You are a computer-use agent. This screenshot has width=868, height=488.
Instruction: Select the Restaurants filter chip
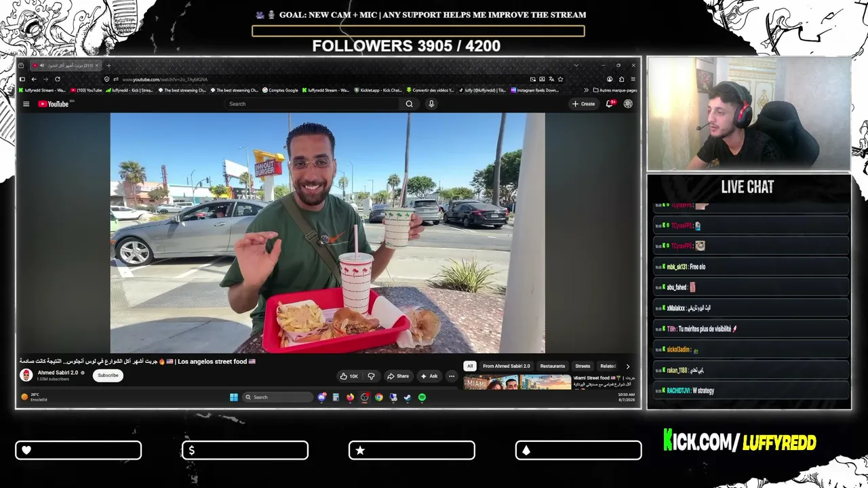pos(553,366)
